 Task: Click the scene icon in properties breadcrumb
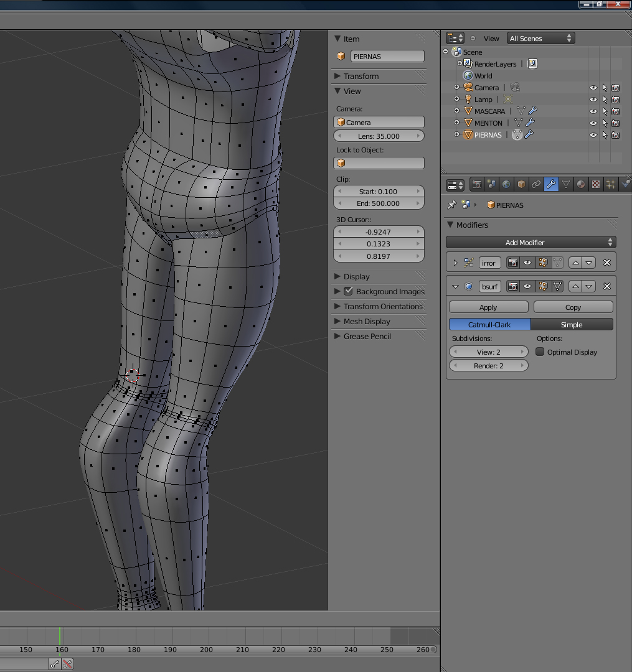coord(466,205)
